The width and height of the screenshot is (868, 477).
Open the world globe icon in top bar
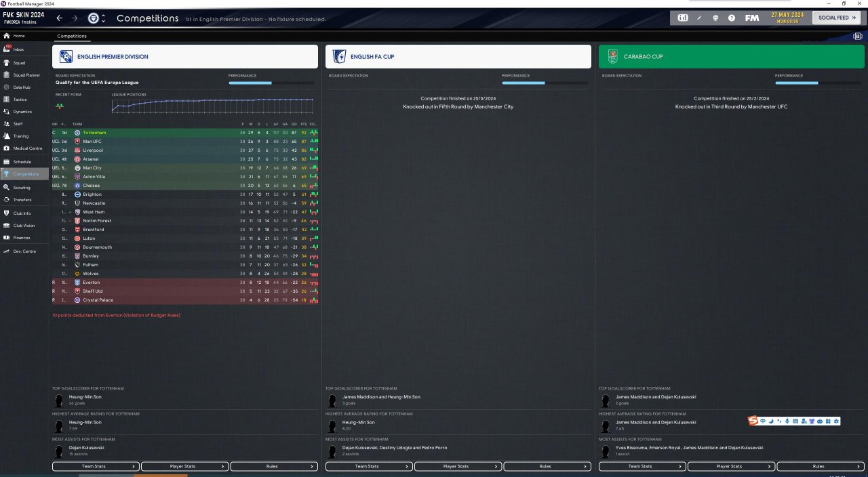[715, 18]
